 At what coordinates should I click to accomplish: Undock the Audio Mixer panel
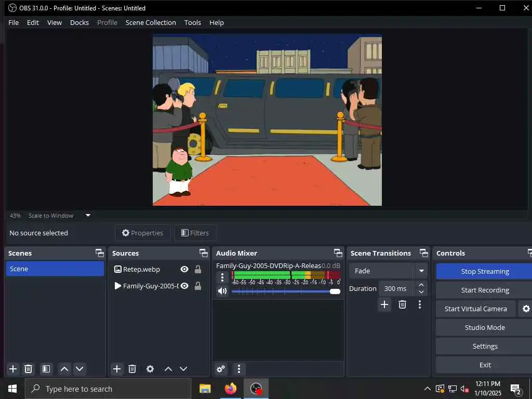(338, 253)
